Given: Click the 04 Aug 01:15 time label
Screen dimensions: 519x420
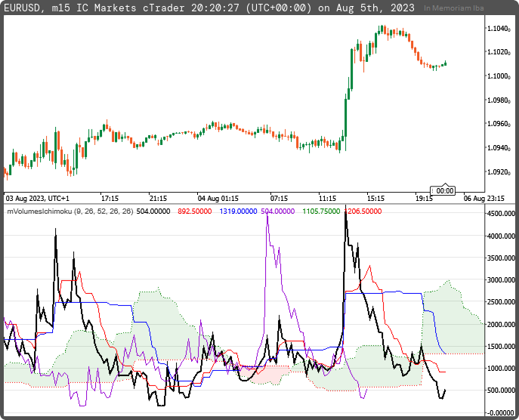Looking at the screenshot, I should click(x=218, y=199).
